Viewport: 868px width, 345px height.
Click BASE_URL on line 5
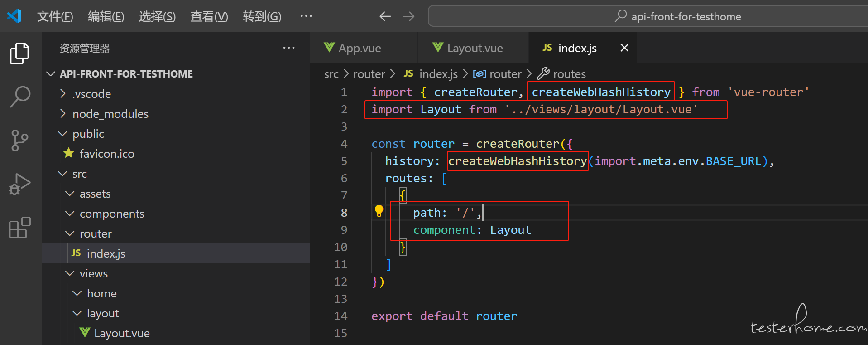[x=734, y=161]
